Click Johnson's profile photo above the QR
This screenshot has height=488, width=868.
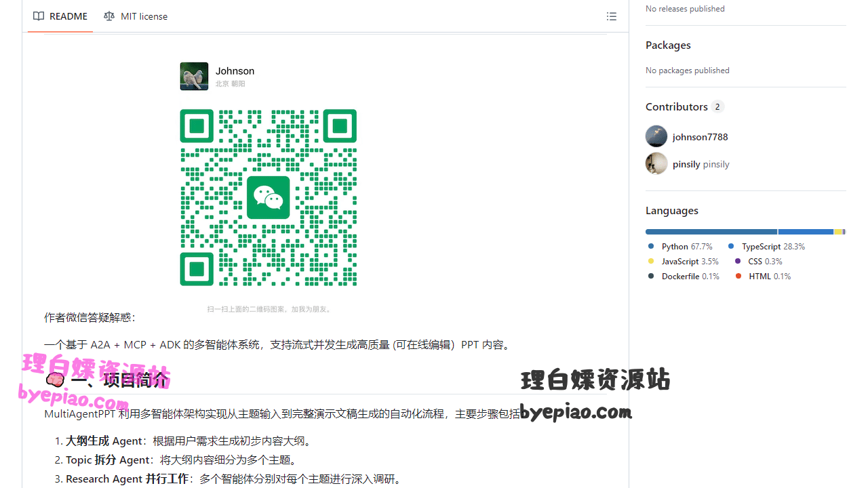(194, 77)
